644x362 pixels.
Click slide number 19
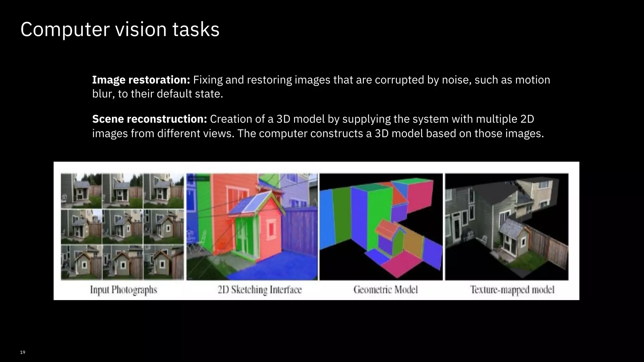23,352
